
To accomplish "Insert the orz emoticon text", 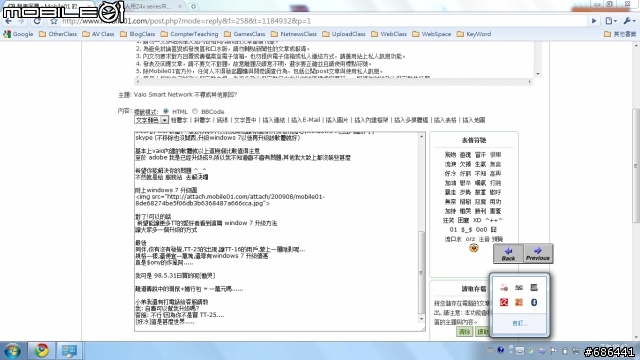I will pos(470,239).
